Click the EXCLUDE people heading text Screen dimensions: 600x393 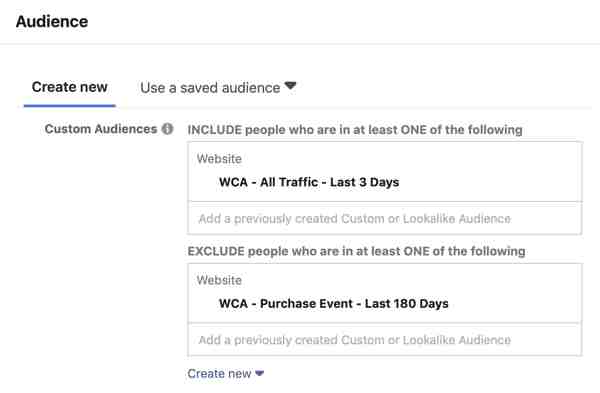click(356, 251)
